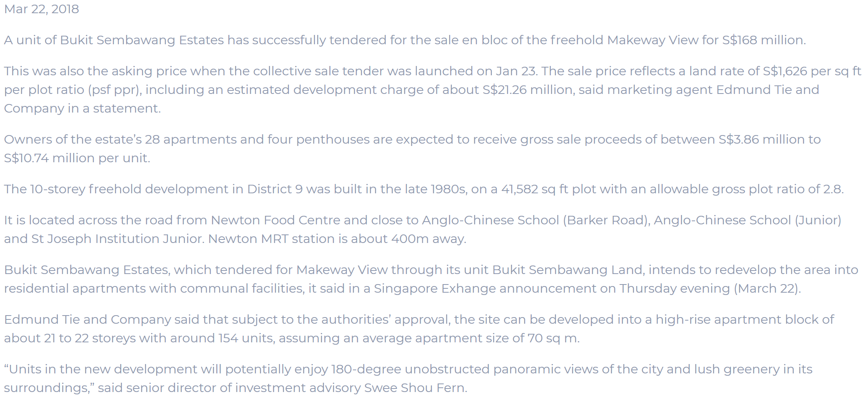868x399 pixels.
Task: Click the line ending Company in a statement
Action: pyautogui.click(x=82, y=108)
